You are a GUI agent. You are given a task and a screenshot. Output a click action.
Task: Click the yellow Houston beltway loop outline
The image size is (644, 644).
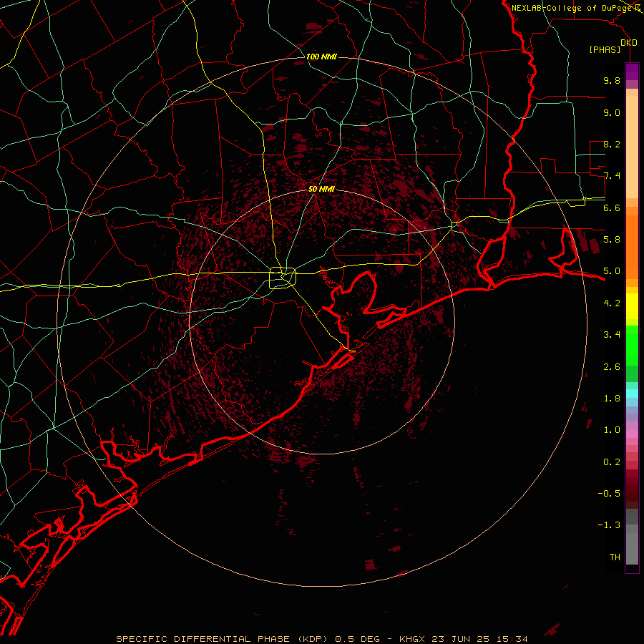point(283,278)
